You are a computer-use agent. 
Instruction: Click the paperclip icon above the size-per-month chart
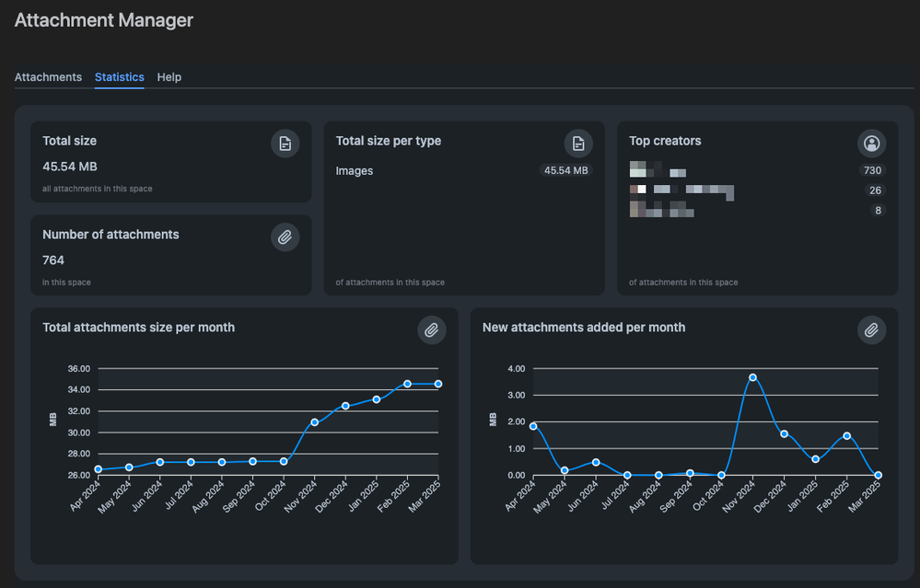[x=431, y=329]
